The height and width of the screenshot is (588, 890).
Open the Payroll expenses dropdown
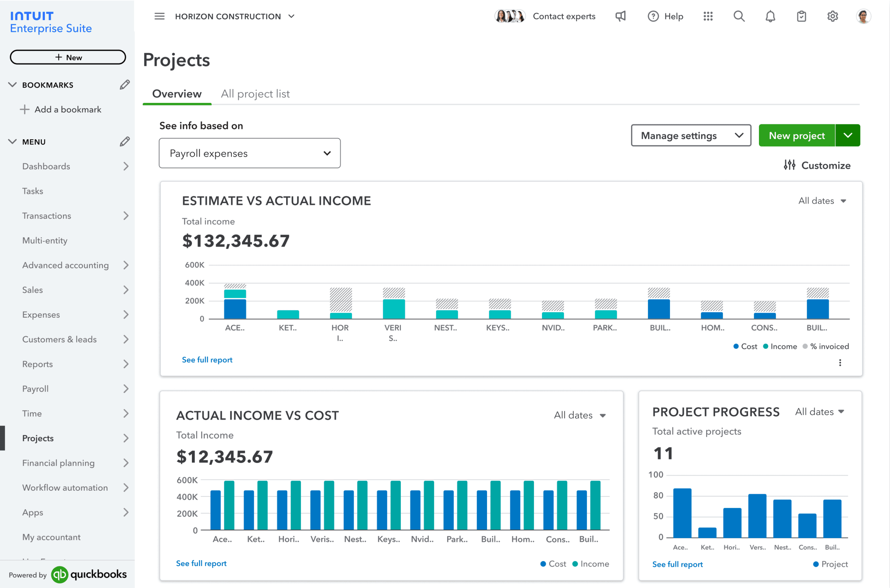(x=249, y=153)
